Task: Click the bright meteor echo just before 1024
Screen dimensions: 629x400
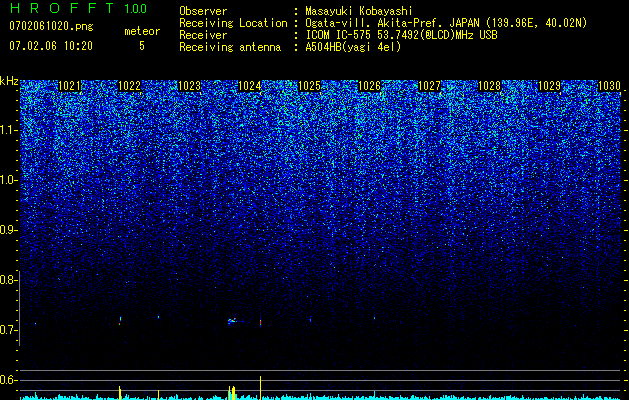Action: 232,321
